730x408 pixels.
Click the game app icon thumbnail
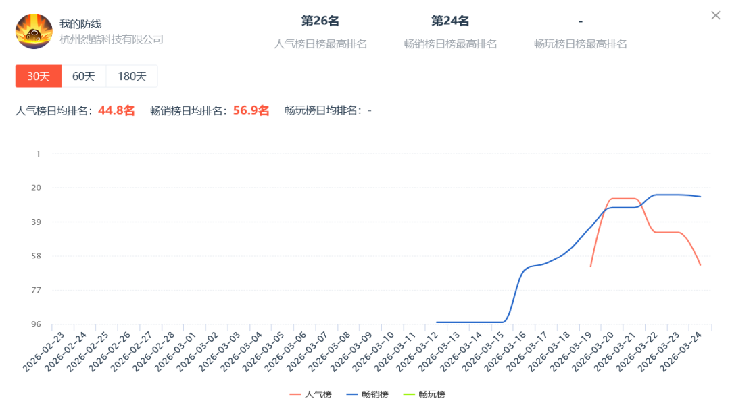click(x=33, y=31)
